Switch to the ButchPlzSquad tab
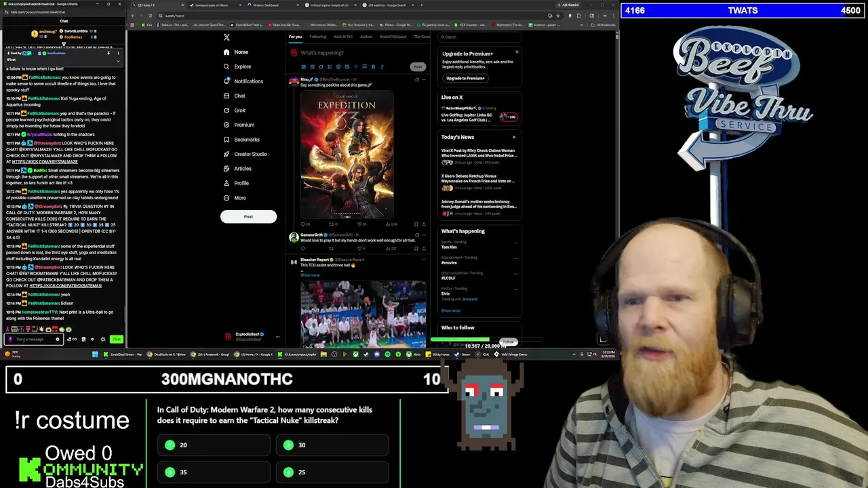Screen dimensions: 868x488 click(x=393, y=37)
